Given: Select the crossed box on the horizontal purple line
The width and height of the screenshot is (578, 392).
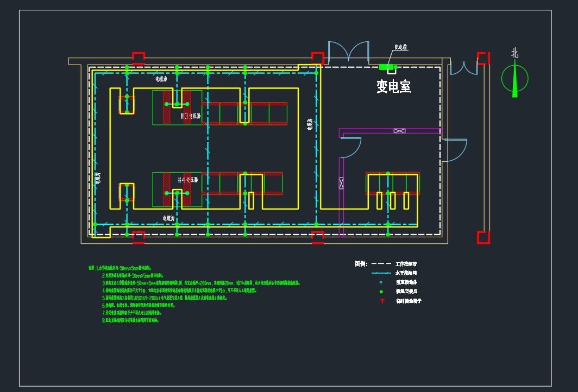Looking at the screenshot, I should (x=400, y=131).
